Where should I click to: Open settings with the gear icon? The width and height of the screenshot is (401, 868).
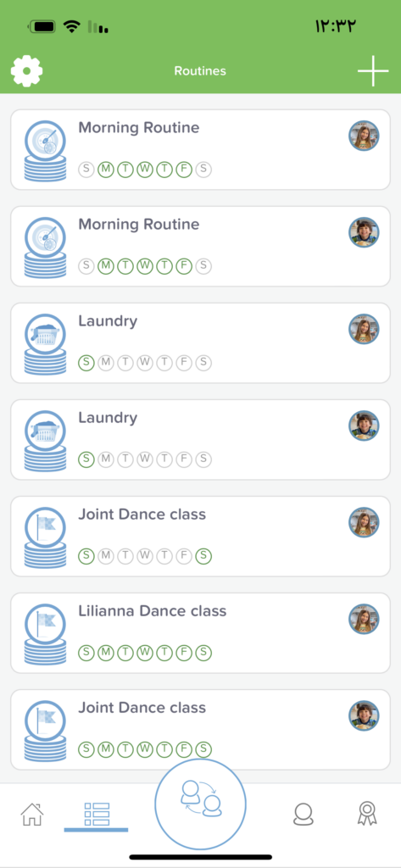tap(26, 71)
